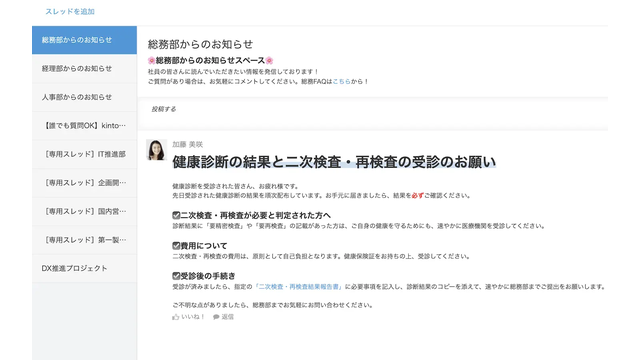
Task: Click checkmark icon before 二次検査・再検査が必要と判定された方へ
Action: [x=176, y=215]
